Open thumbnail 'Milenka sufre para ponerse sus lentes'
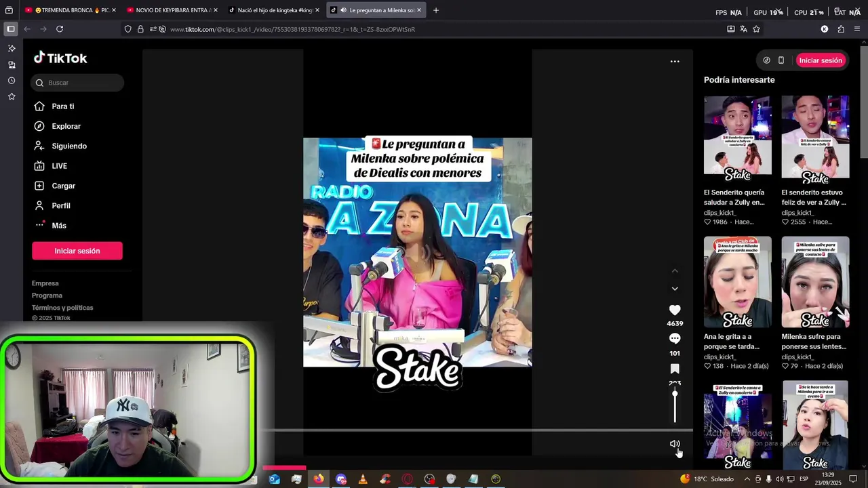Viewport: 868px width, 488px height. pos(815,281)
